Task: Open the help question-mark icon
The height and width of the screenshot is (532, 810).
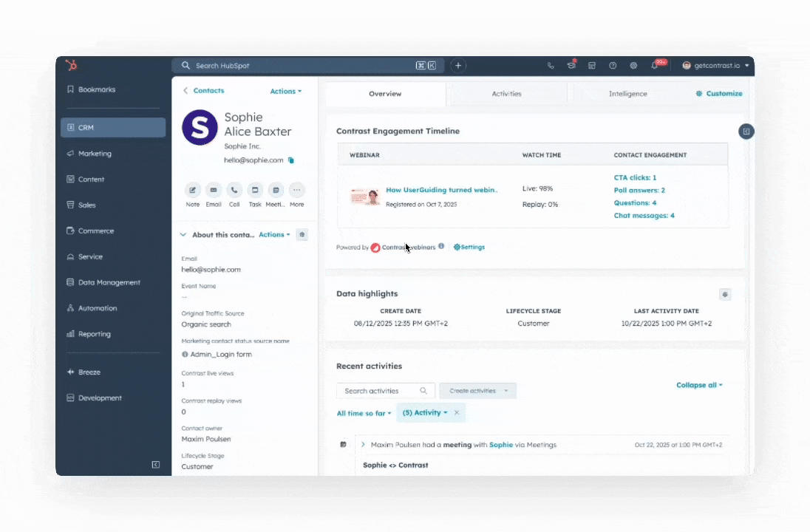Action: pyautogui.click(x=613, y=65)
